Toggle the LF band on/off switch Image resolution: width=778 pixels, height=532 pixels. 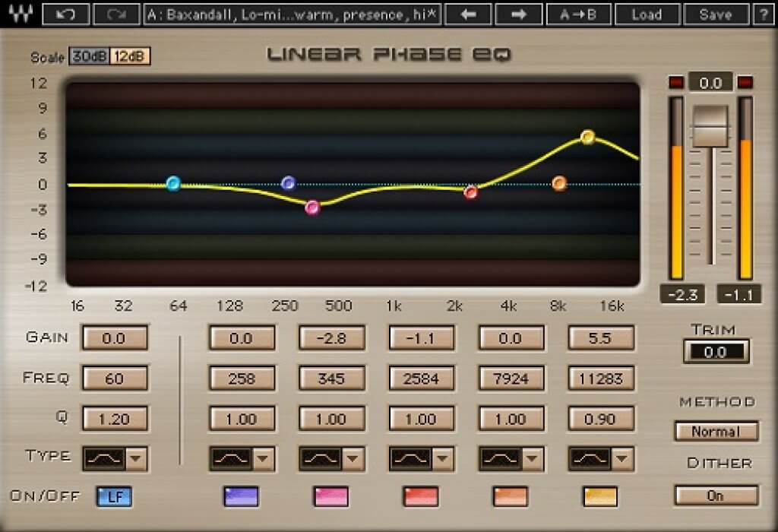(x=114, y=496)
